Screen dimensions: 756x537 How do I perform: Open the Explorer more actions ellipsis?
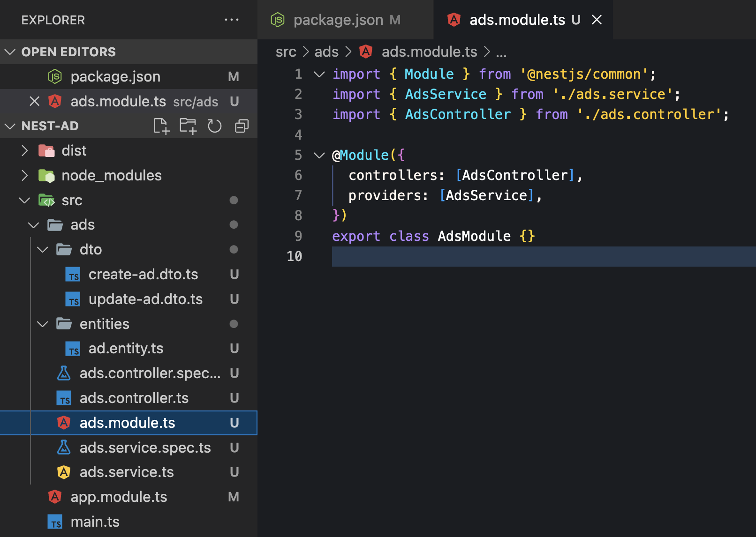point(232,20)
